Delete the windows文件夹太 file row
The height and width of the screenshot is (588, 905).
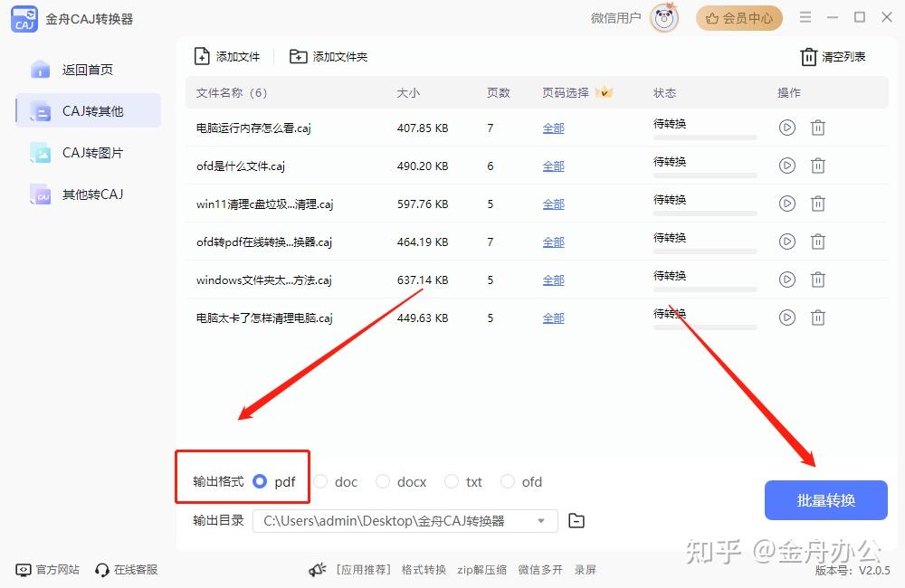coord(818,280)
